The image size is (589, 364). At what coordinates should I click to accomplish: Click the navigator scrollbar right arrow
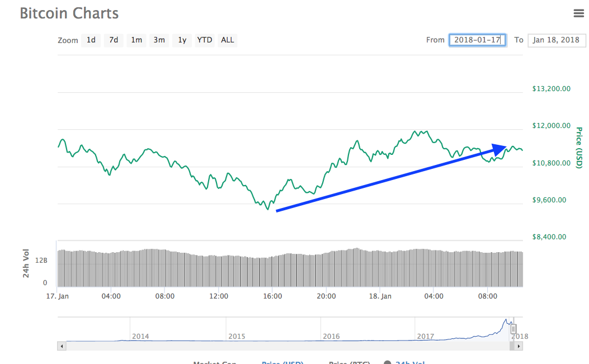tap(519, 346)
